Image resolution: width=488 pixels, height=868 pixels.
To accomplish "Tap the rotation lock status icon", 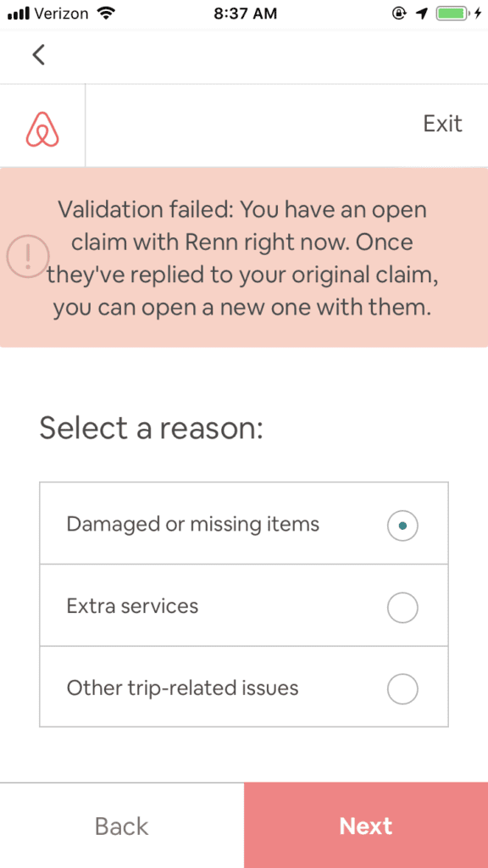I will coord(400,14).
